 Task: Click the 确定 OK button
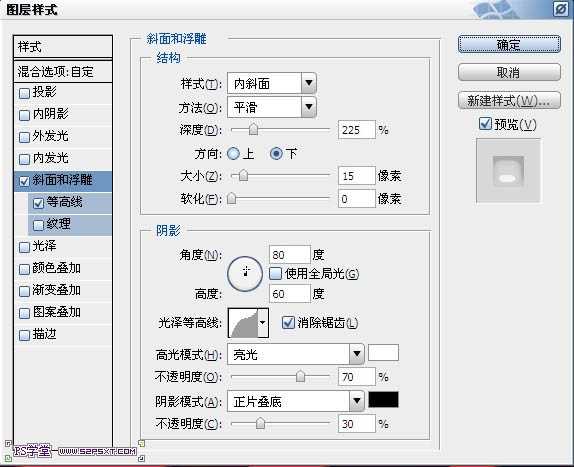click(x=509, y=45)
